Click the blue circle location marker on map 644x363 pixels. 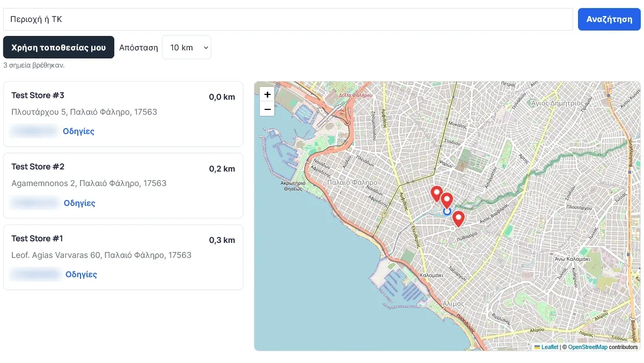(447, 211)
